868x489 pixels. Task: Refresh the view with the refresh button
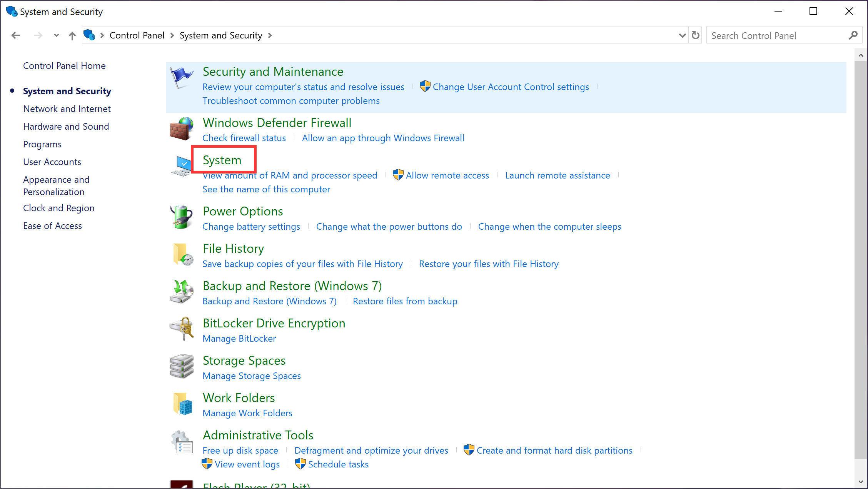pyautogui.click(x=696, y=35)
